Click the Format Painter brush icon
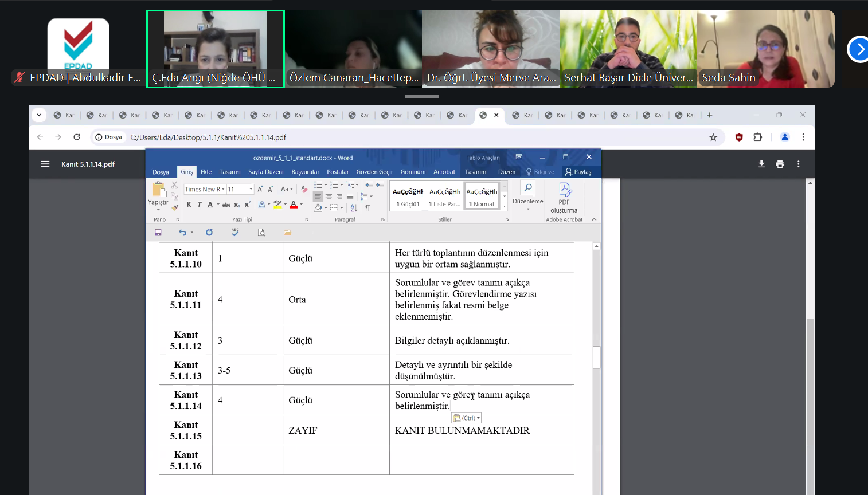 click(x=175, y=207)
